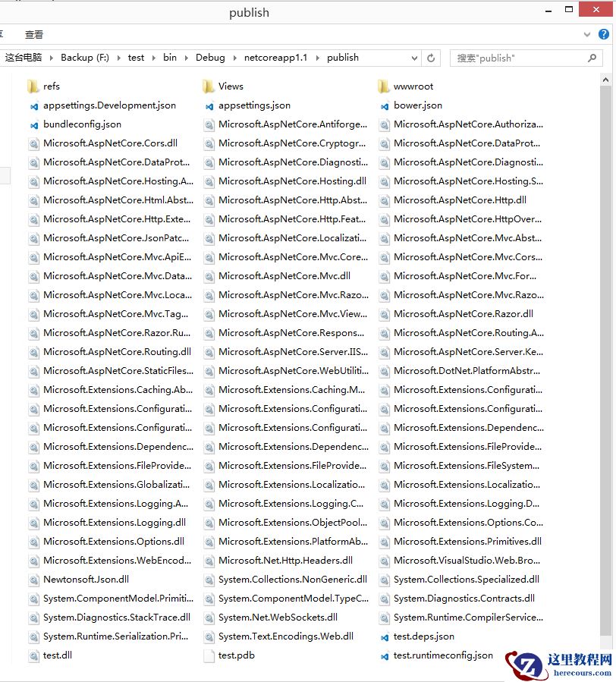The width and height of the screenshot is (616, 682).
Task: Open the Views folder icon
Action: tap(209, 86)
